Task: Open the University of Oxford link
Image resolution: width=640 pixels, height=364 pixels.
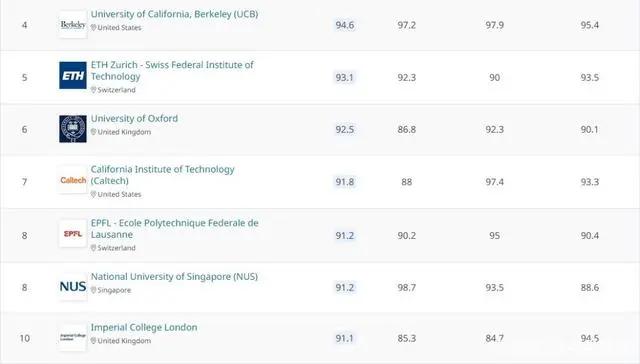Action: (x=134, y=118)
